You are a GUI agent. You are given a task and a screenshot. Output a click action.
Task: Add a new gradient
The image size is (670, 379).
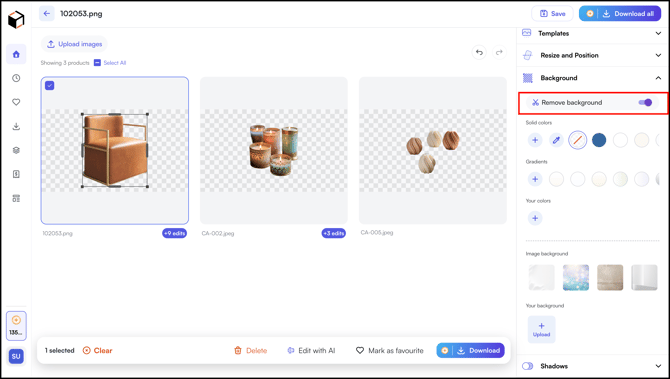point(535,179)
